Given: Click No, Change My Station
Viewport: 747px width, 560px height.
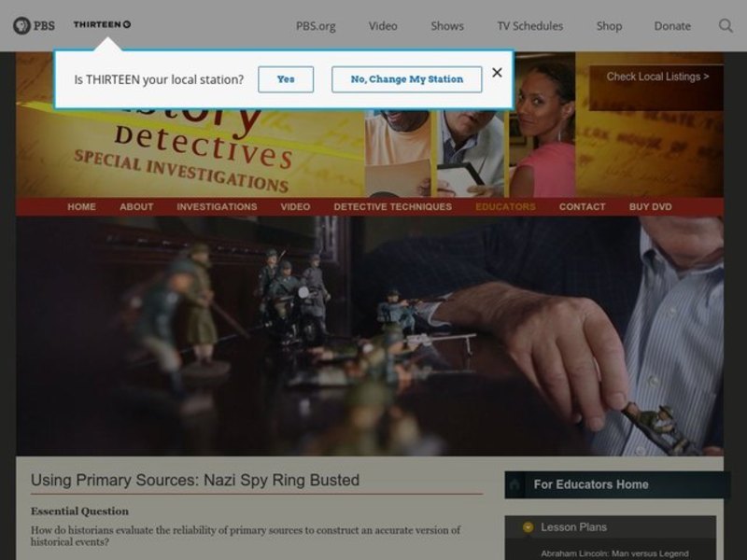Looking at the screenshot, I should pyautogui.click(x=407, y=79).
